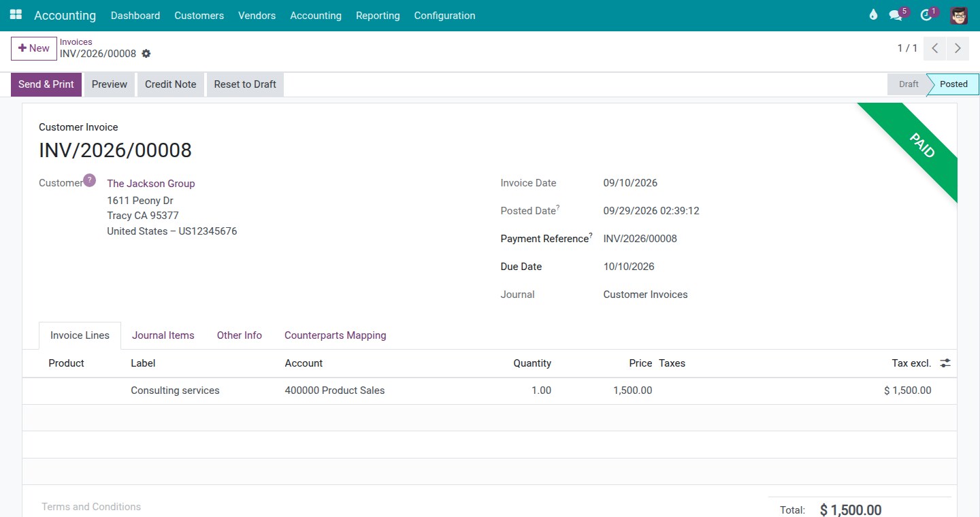Click the Credit Note button

pos(170,84)
